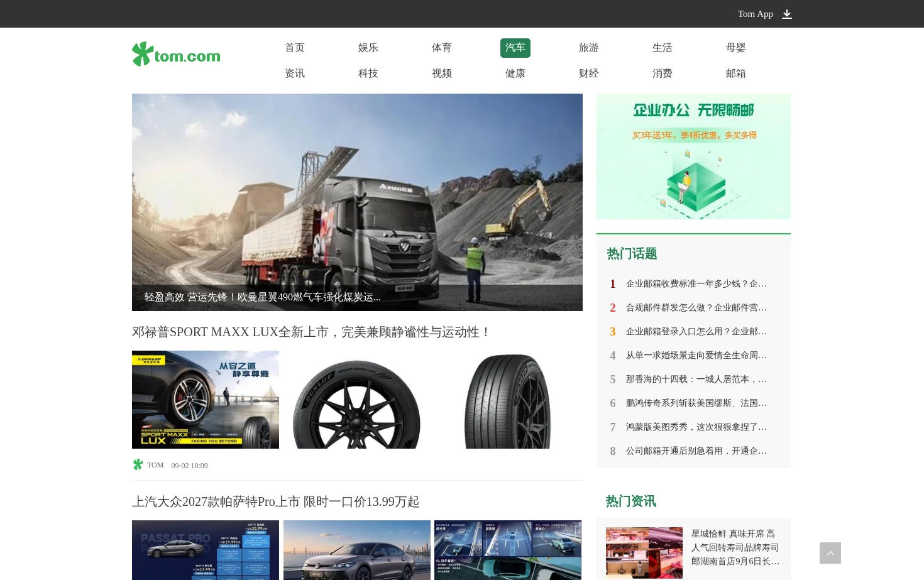Open the Tom App link
Screen dimensions: 924x580
click(755, 14)
